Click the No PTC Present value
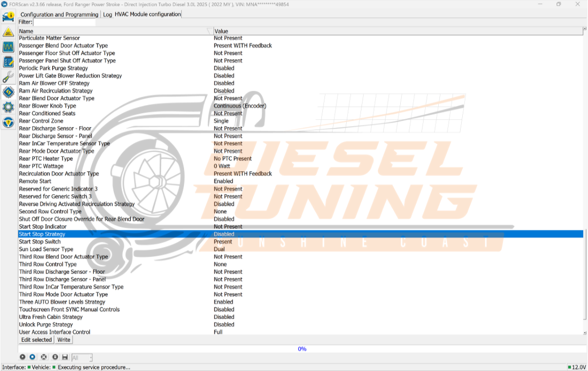The height and width of the screenshot is (371, 588). (x=232, y=158)
